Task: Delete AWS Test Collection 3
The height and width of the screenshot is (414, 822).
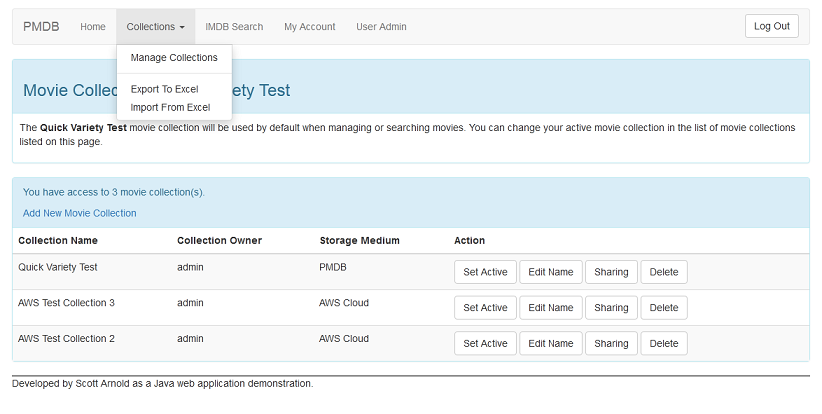Action: pyautogui.click(x=664, y=308)
